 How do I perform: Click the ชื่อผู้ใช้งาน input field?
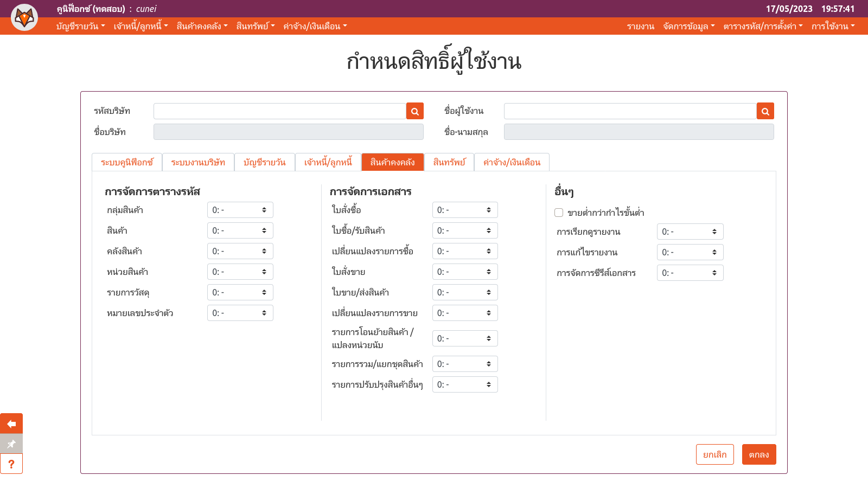(630, 111)
